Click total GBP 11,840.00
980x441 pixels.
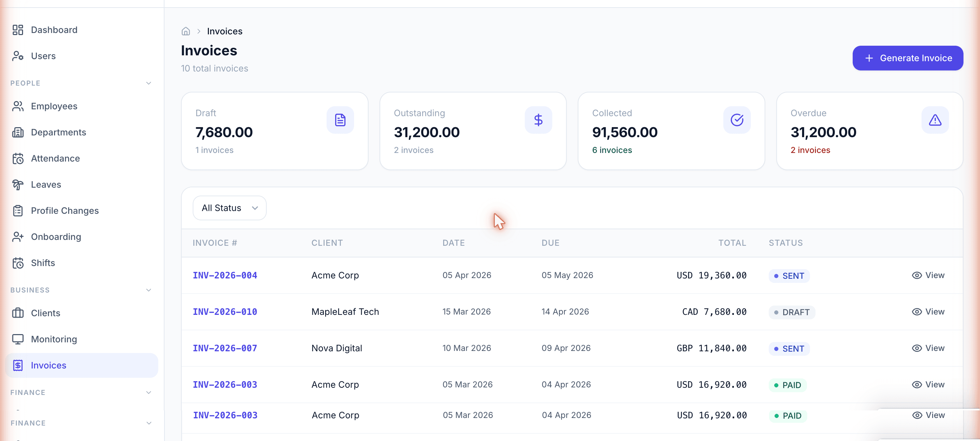[711, 348]
